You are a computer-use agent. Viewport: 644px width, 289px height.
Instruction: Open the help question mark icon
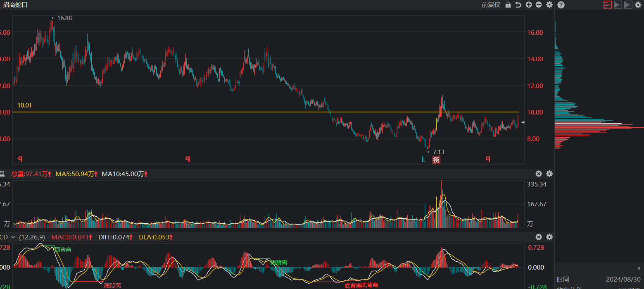click(561, 5)
